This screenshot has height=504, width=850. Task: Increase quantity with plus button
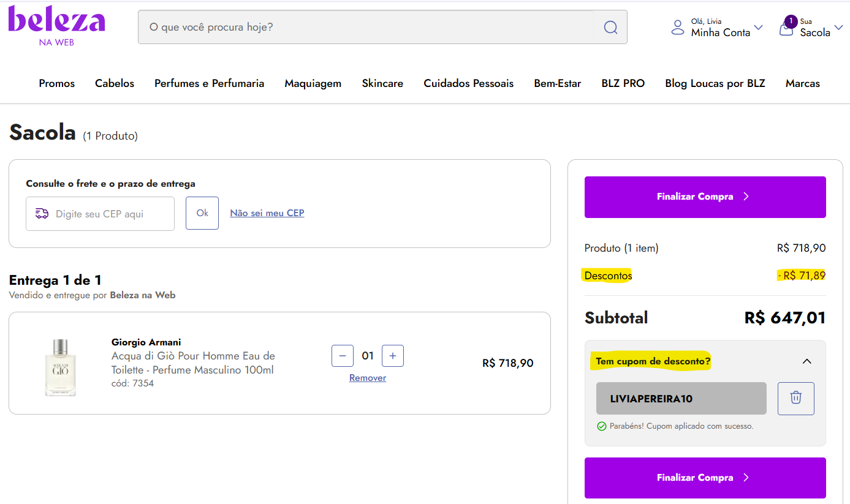tap(393, 356)
